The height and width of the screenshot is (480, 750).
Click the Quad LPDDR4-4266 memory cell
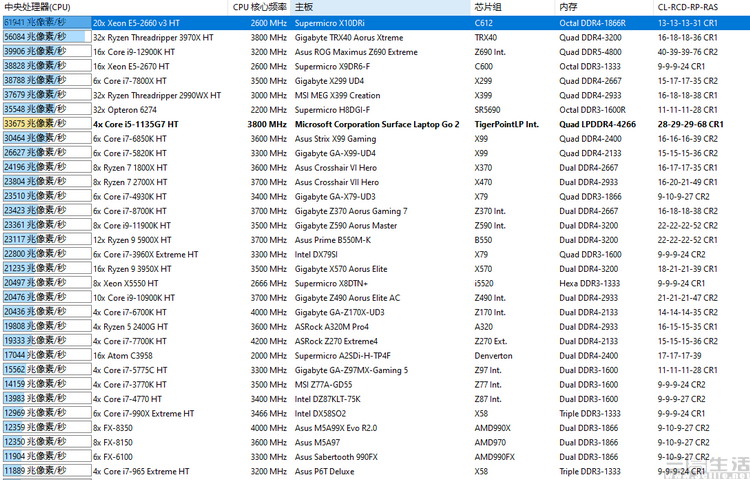[x=597, y=124]
